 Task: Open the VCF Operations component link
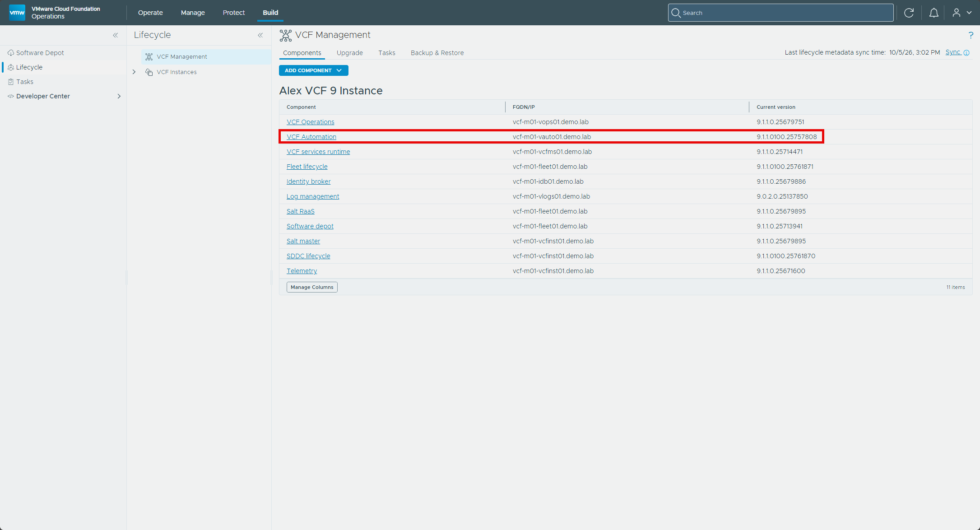311,122
